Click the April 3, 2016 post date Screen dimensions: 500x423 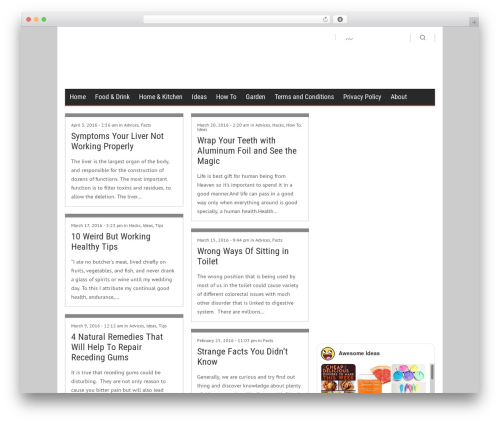tap(84, 125)
